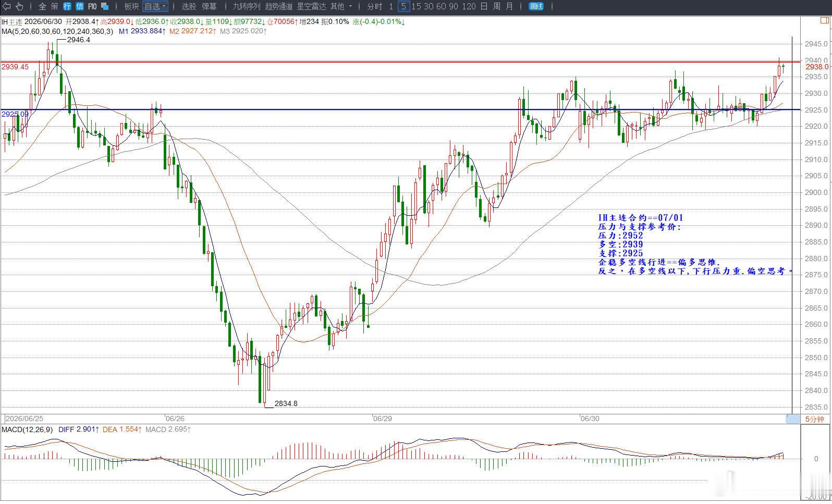
Task: Click the light blue scroll handle at chart end
Action: pyautogui.click(x=793, y=419)
